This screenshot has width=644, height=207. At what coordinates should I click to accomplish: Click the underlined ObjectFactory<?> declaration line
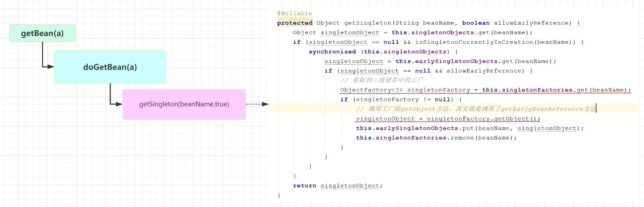485,90
